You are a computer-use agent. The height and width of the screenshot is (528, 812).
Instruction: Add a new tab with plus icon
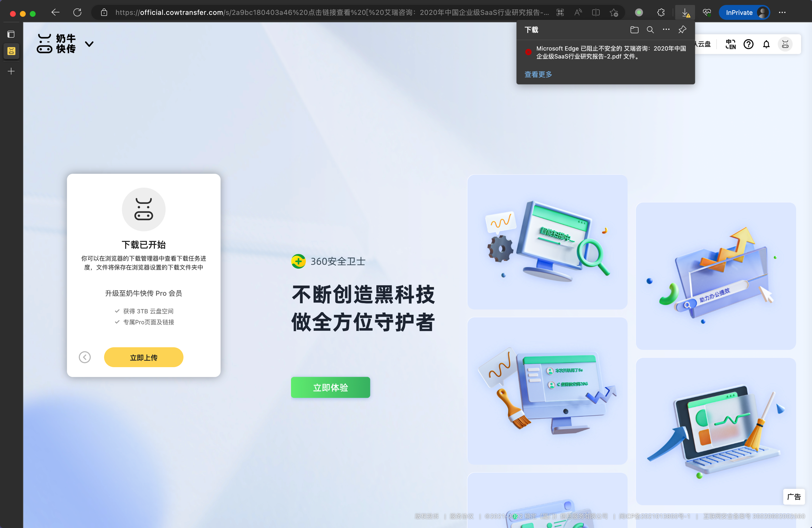11,71
